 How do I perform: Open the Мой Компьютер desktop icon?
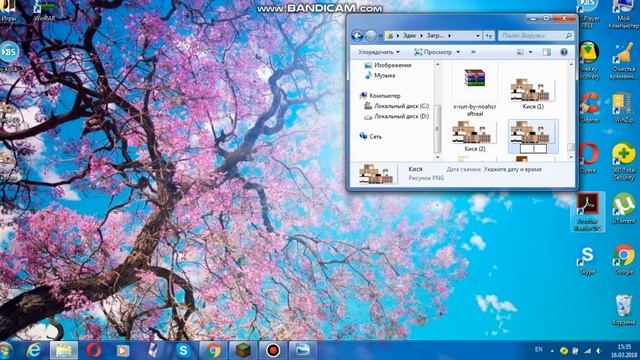click(623, 14)
